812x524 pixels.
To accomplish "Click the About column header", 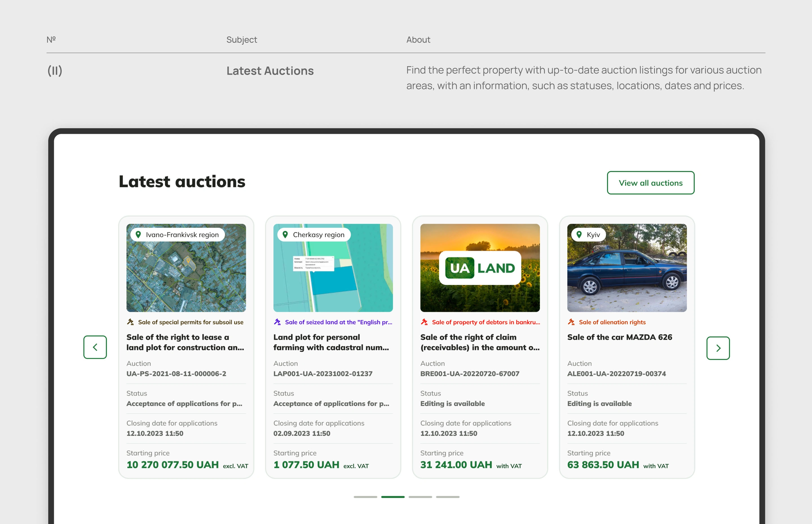I will 418,40.
